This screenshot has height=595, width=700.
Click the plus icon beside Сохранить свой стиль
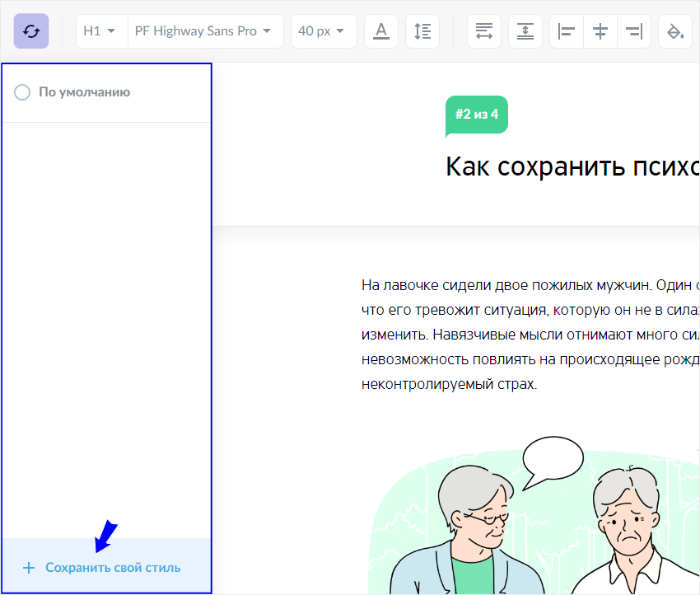29,567
